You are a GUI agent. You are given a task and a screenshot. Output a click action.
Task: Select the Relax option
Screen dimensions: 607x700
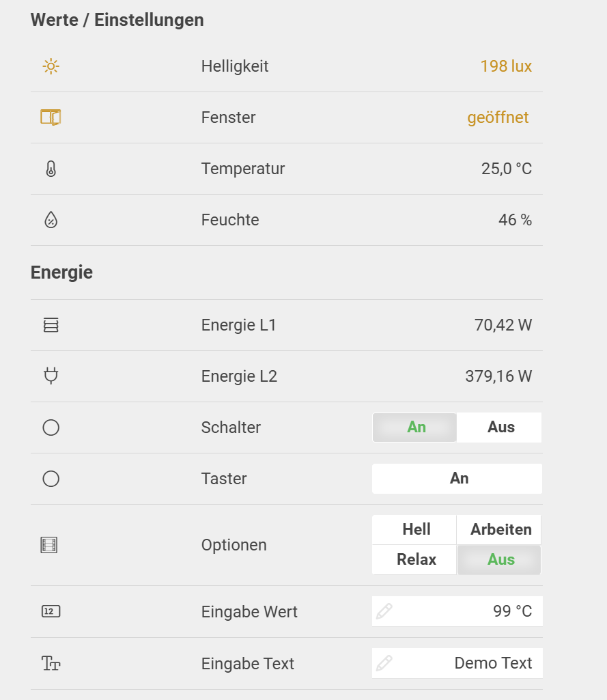pyautogui.click(x=415, y=560)
